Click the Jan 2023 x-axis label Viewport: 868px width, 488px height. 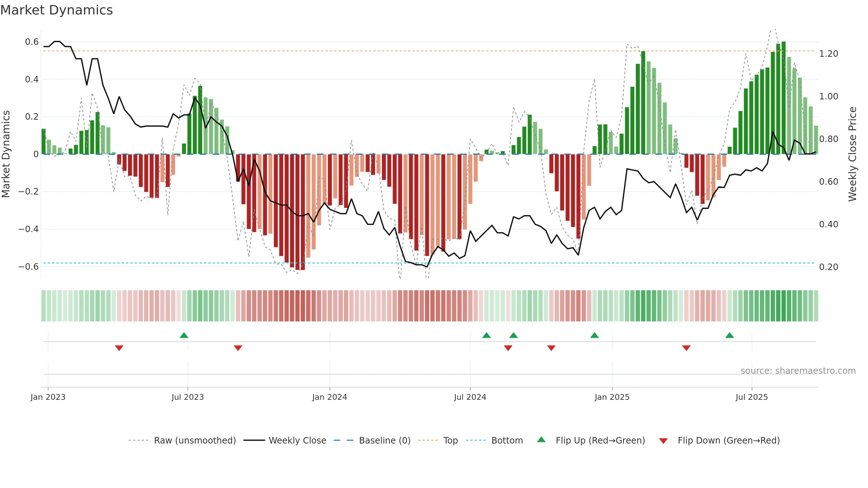[48, 397]
